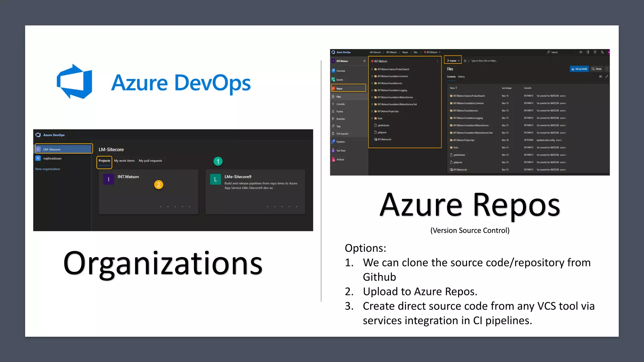Open Tags under Repos
The height and width of the screenshot is (362, 644).
point(338,126)
